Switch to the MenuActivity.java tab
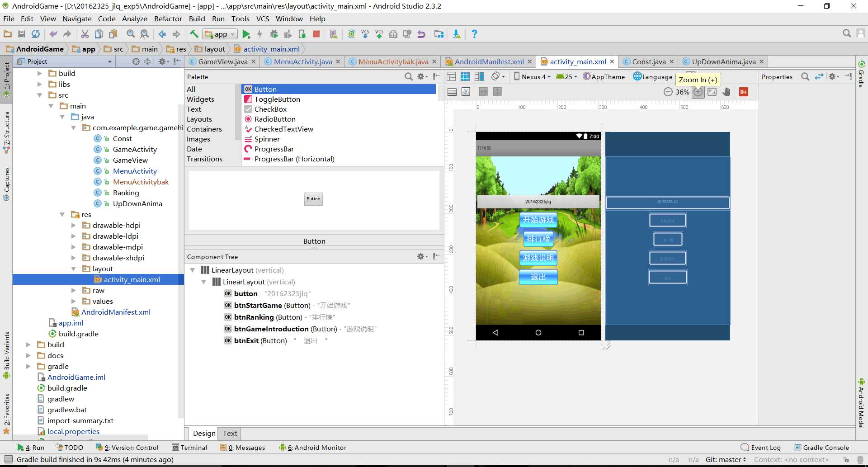 302,61
